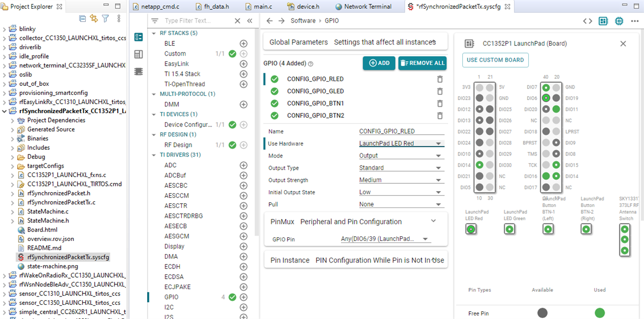Select the LaunchPad LED Red component
Viewport: 644px width, 319px height.
coord(471,229)
